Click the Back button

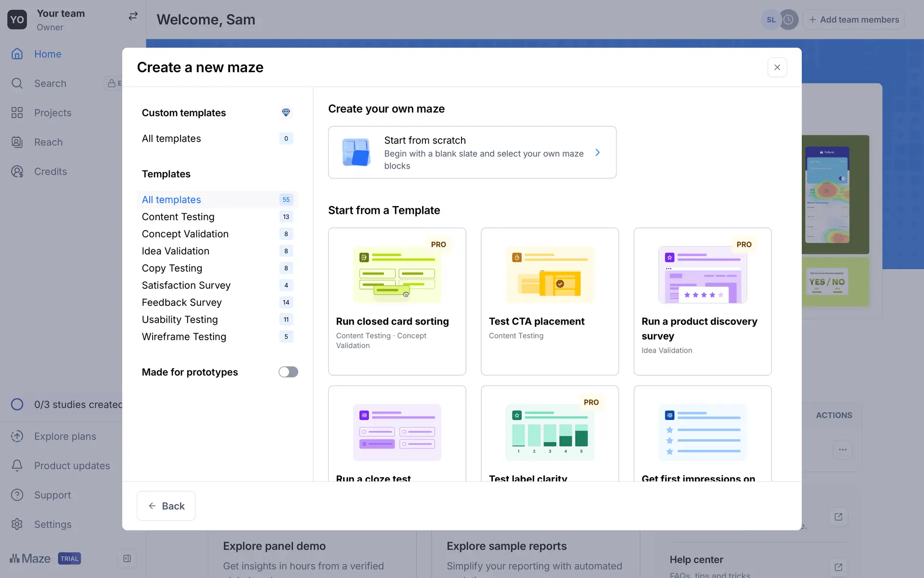pos(166,506)
